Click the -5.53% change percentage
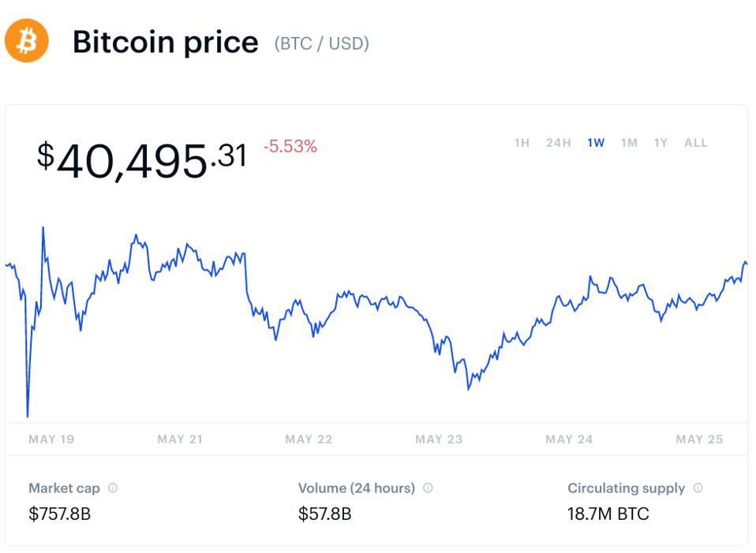This screenshot has width=756, height=553. (x=290, y=146)
